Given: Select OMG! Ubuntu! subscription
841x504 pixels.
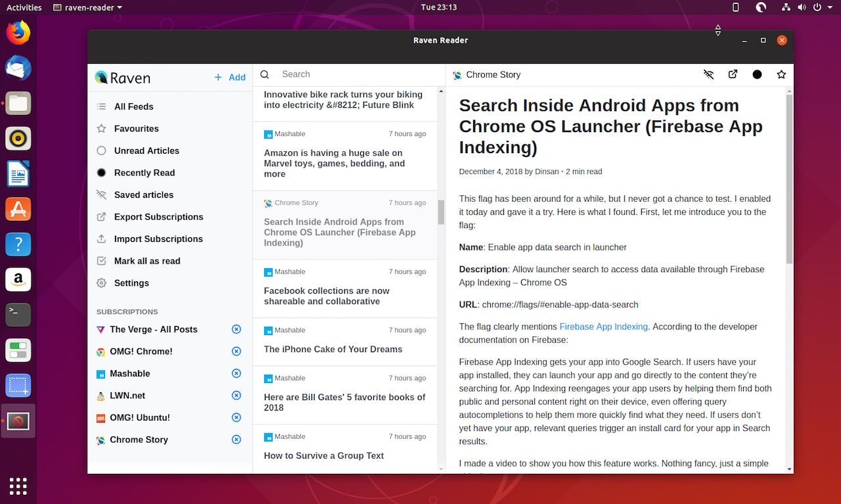Looking at the screenshot, I should coord(139,417).
